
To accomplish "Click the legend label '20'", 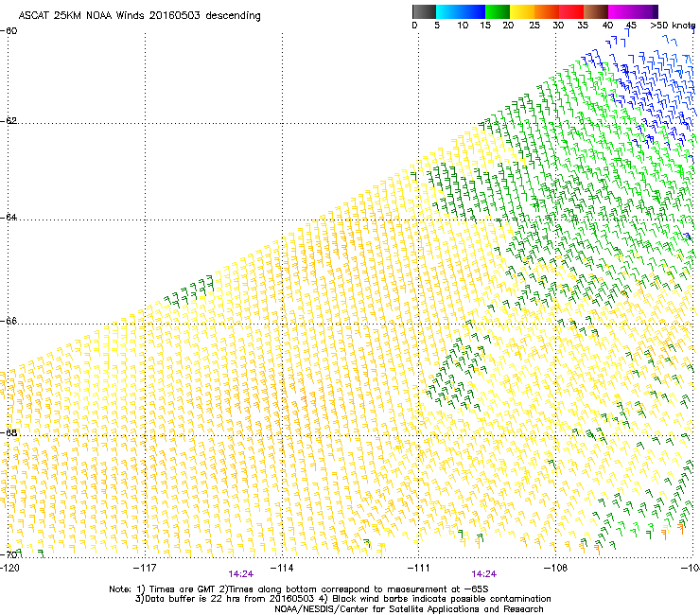I will tap(508, 26).
